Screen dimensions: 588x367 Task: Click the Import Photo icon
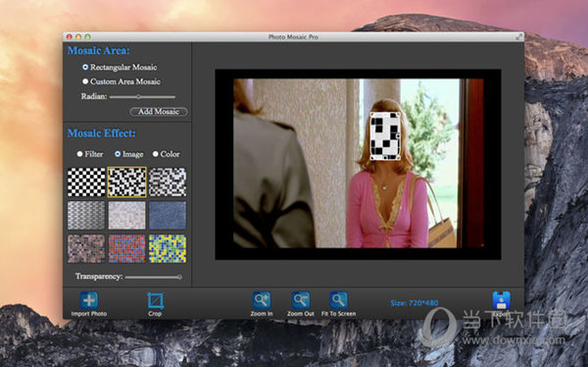coord(89,300)
